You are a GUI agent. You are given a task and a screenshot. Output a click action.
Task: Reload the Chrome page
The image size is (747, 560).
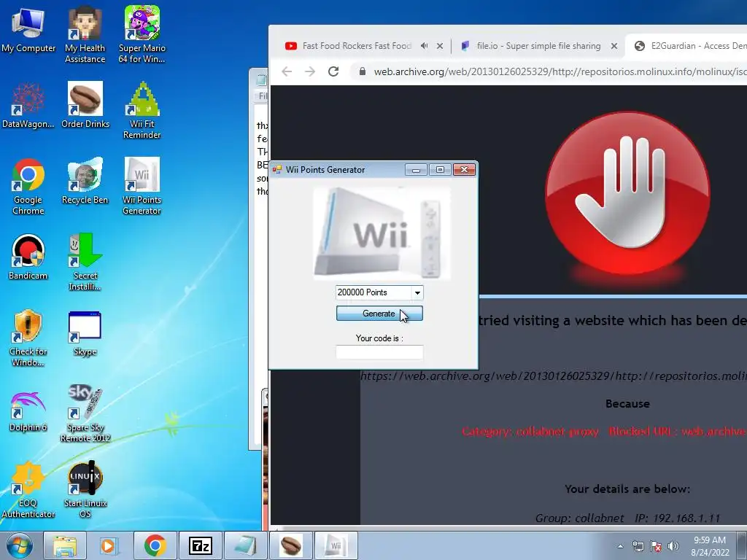pyautogui.click(x=333, y=71)
